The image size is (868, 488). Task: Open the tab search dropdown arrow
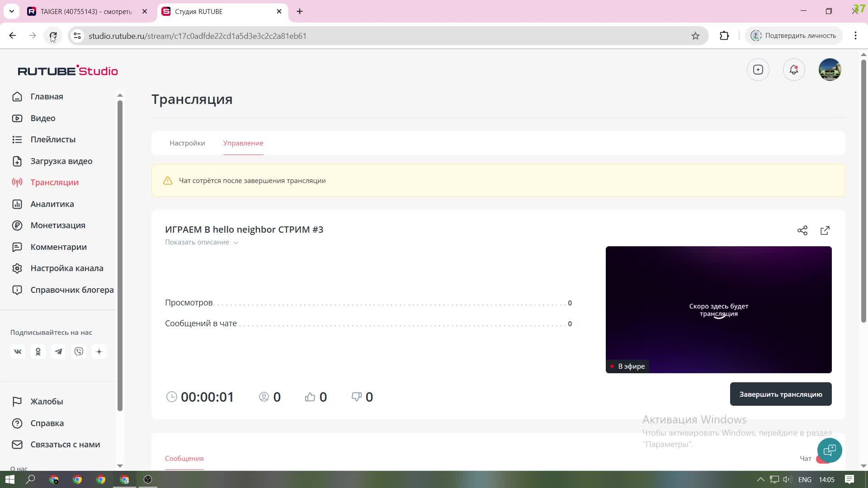coord(12,11)
